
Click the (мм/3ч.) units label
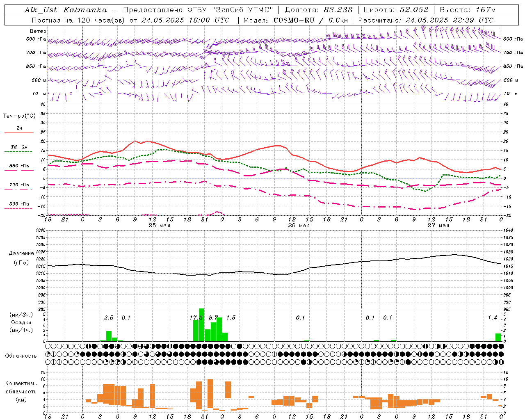21,315
